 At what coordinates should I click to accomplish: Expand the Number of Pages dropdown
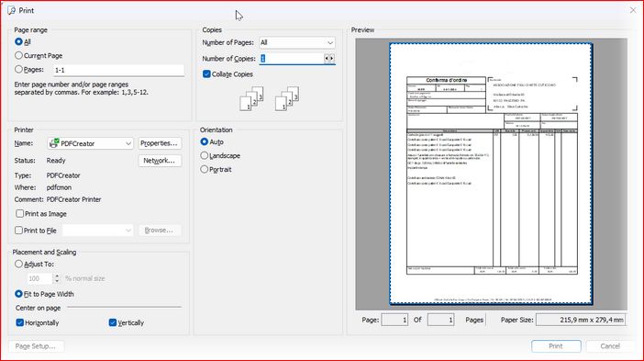click(297, 42)
